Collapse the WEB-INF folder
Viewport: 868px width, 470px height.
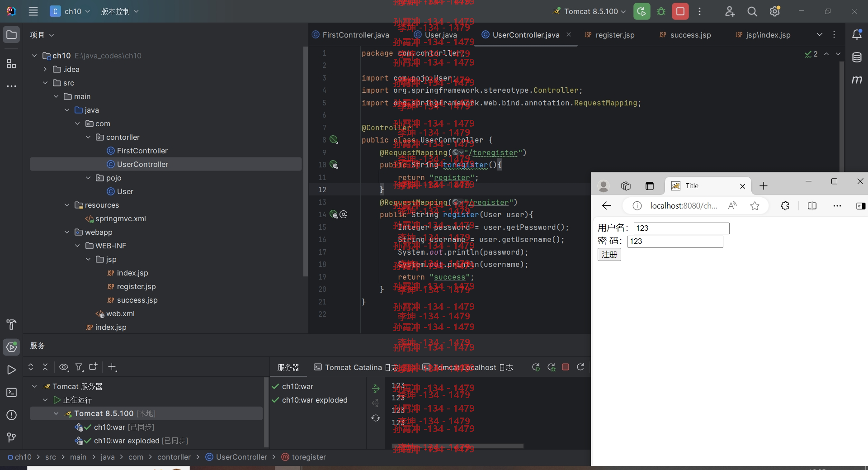(77, 246)
